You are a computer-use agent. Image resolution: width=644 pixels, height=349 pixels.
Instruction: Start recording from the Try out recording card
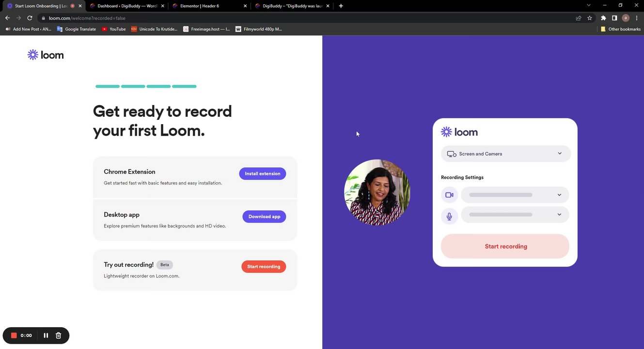tap(264, 267)
